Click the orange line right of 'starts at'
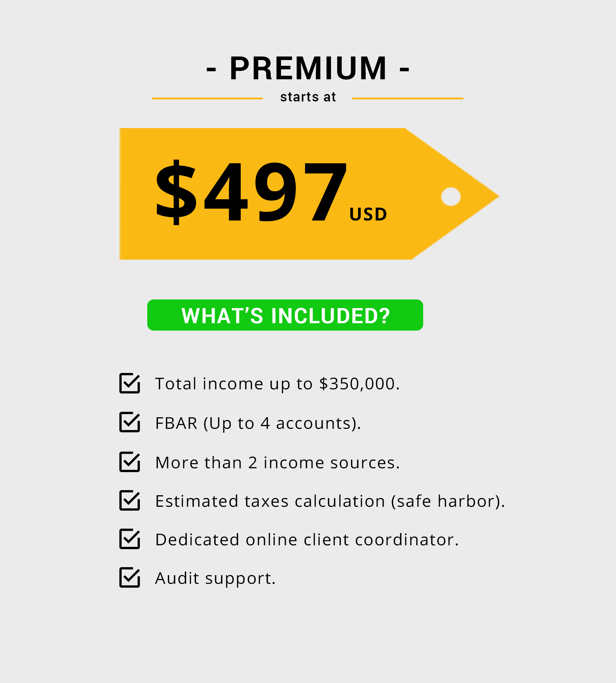616x683 pixels. point(408,99)
